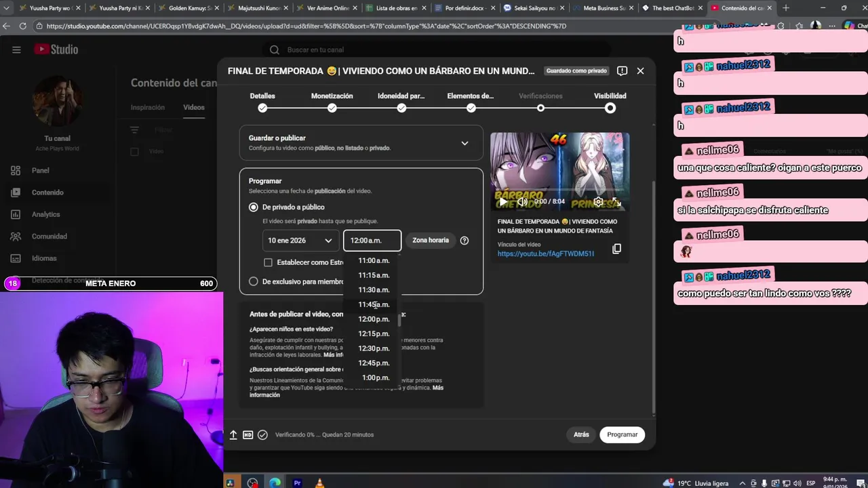868x488 pixels.
Task: Reload the page in browser
Action: pos(22,26)
